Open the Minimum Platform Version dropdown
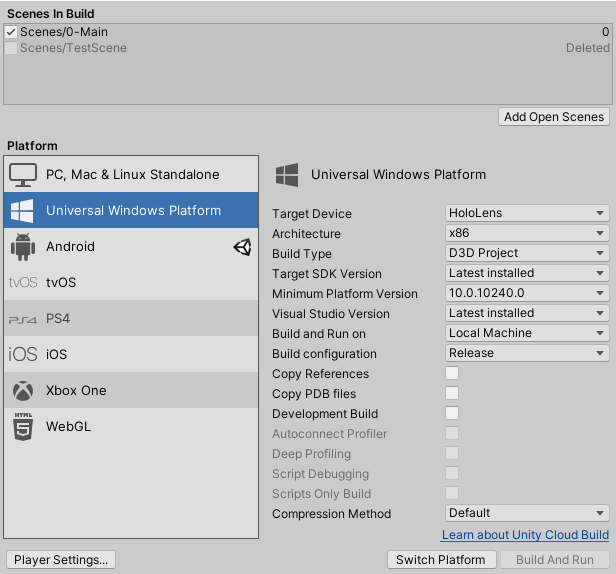The height and width of the screenshot is (574, 616). pyautogui.click(x=527, y=293)
